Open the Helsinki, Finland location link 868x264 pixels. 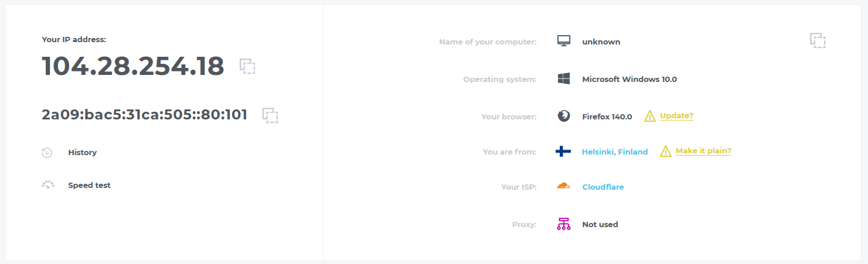click(615, 152)
